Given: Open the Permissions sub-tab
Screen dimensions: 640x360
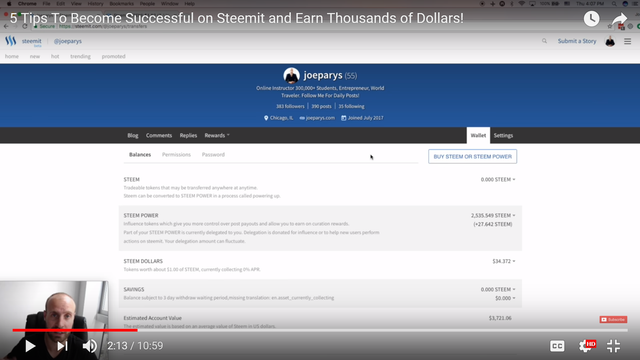Looking at the screenshot, I should click(x=176, y=155).
